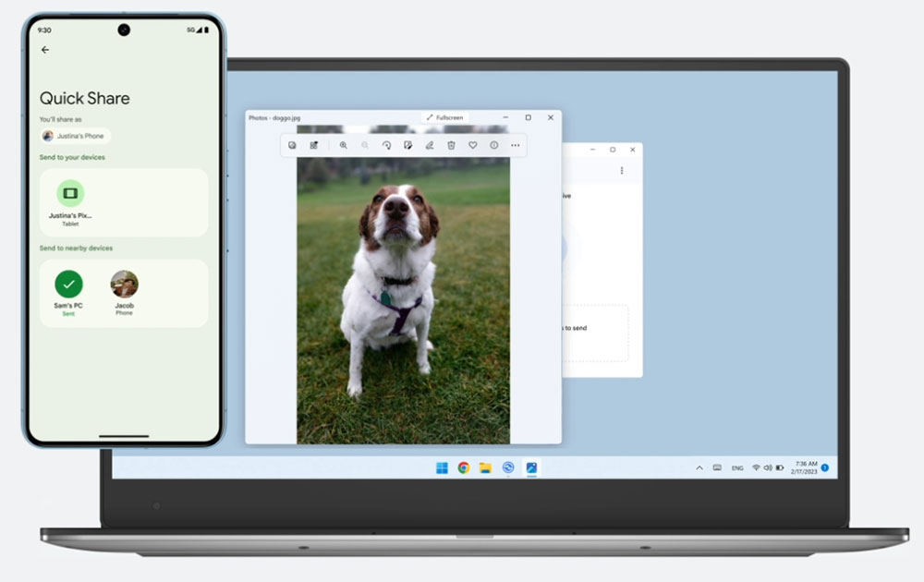Select the Draw pen tool
The height and width of the screenshot is (582, 924).
[430, 146]
